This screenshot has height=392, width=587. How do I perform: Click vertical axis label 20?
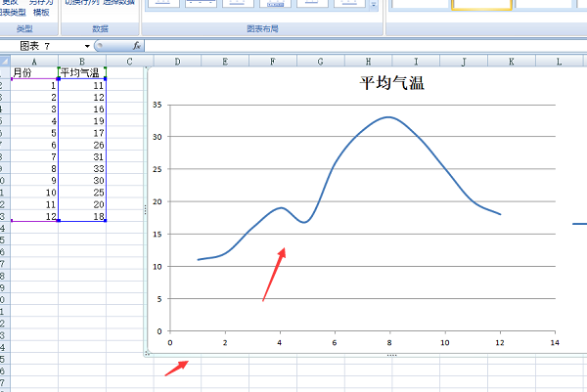[158, 201]
